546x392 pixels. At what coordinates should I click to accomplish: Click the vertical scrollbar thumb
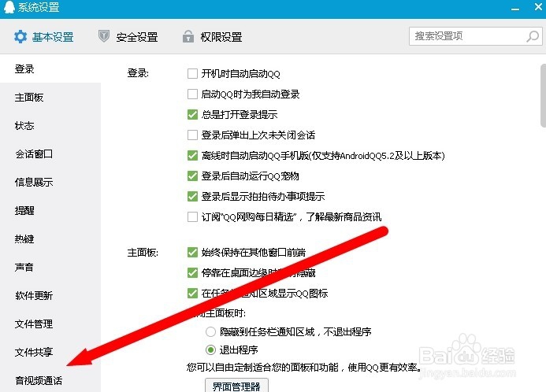click(543, 96)
